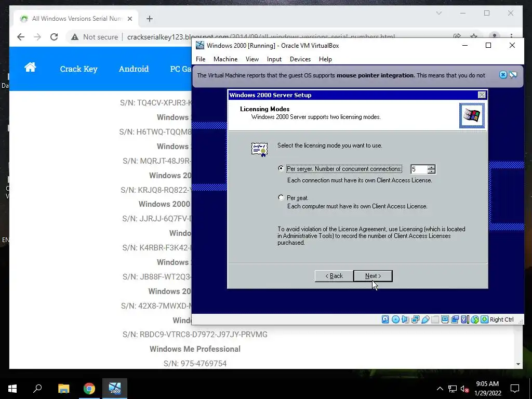Click the don't-show-again icon in notification bar
The image size is (532, 399).
click(513, 75)
